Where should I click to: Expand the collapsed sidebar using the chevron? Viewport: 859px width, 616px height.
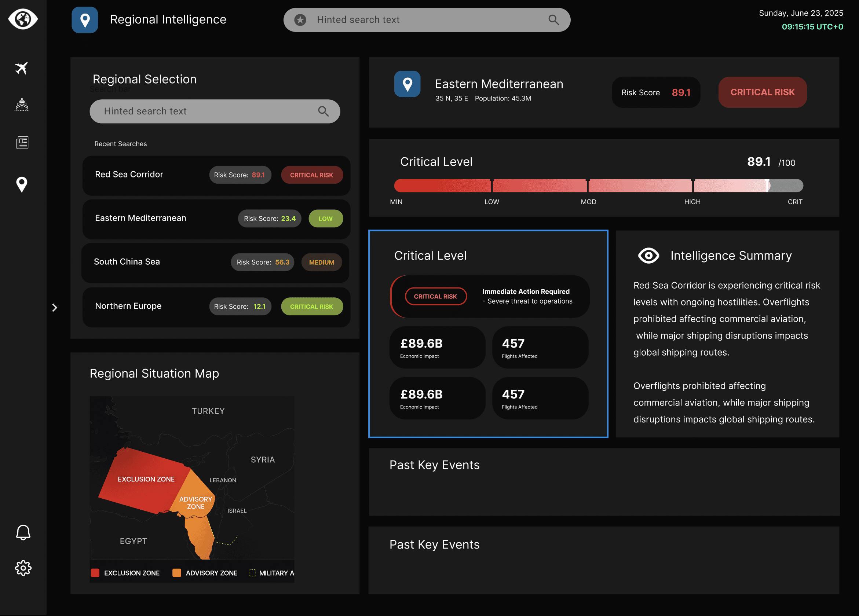point(55,307)
